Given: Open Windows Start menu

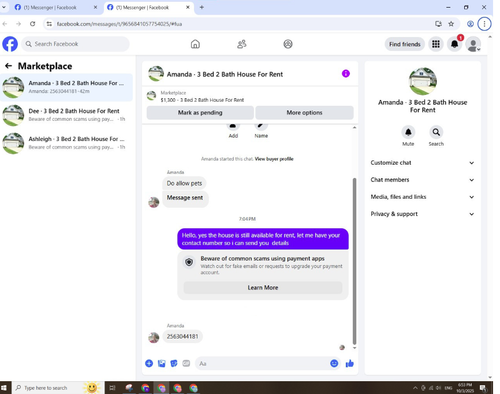Looking at the screenshot, I should (4, 388).
